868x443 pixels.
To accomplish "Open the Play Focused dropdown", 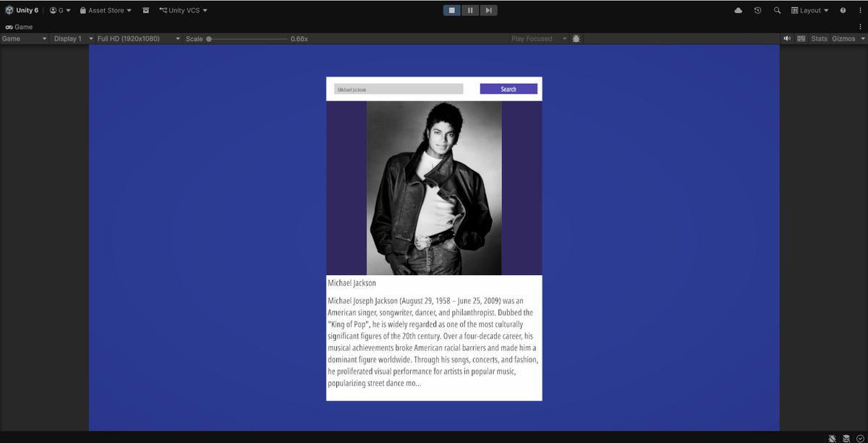I will [x=539, y=38].
